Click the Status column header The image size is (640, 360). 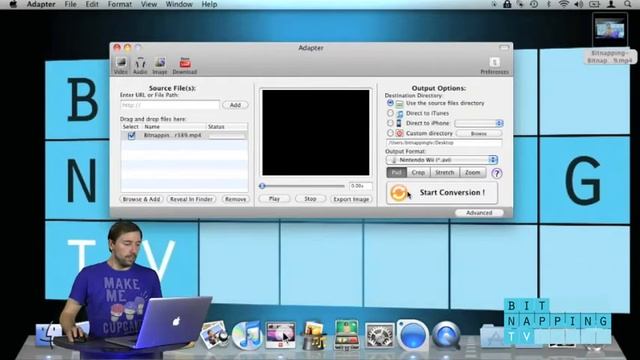pos(227,127)
